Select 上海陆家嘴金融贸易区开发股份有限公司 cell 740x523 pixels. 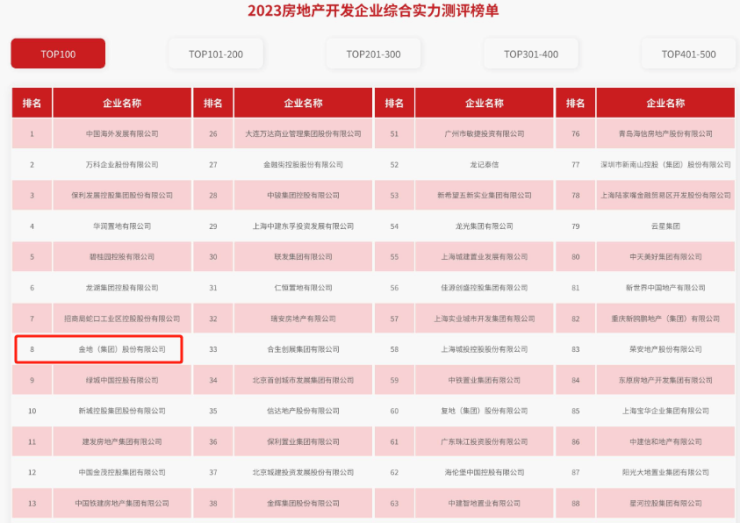(x=666, y=195)
